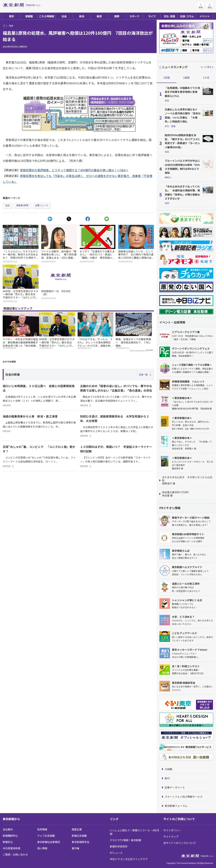This screenshot has width=216, height=868.
Task: Open the settings (設定) icon in the header
Action: click(210, 5)
